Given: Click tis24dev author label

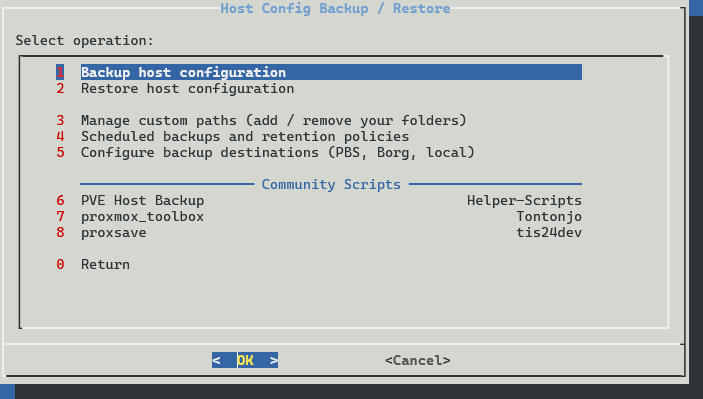Looking at the screenshot, I should (549, 232).
